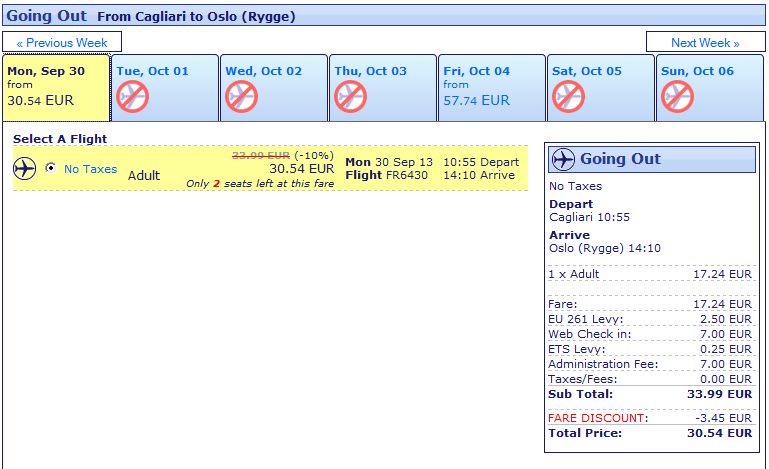Select the Sat, Oct 05 tab
The height and width of the screenshot is (469, 769).
tap(600, 88)
